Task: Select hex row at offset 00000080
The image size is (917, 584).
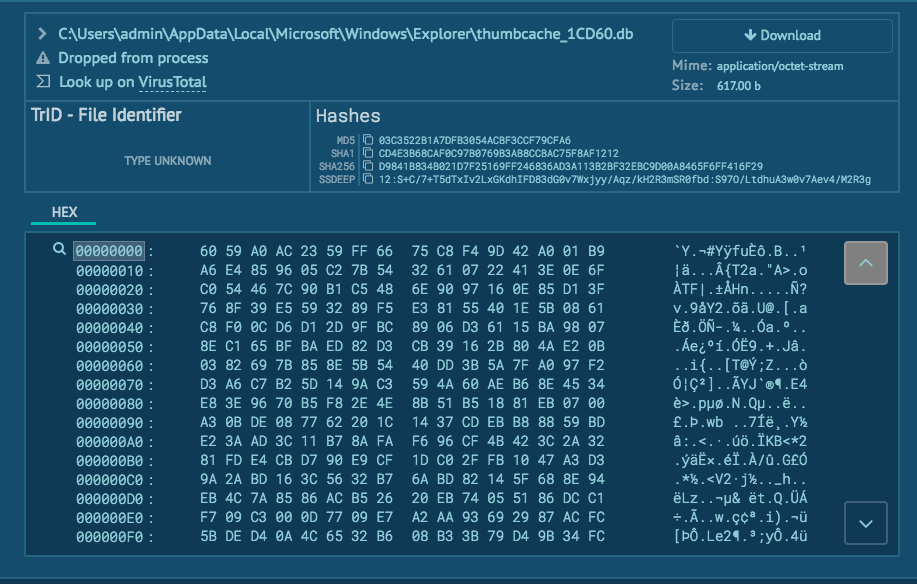Action: [402, 403]
